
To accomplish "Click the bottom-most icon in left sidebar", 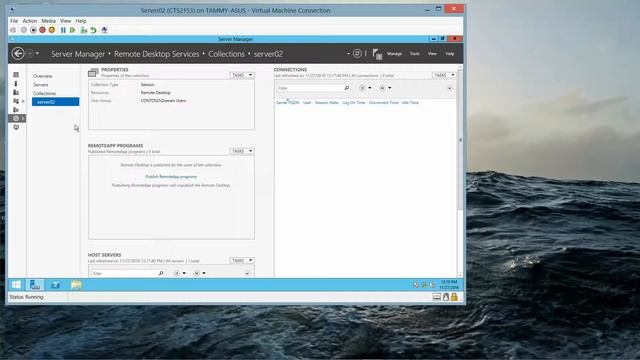I will tap(16, 127).
